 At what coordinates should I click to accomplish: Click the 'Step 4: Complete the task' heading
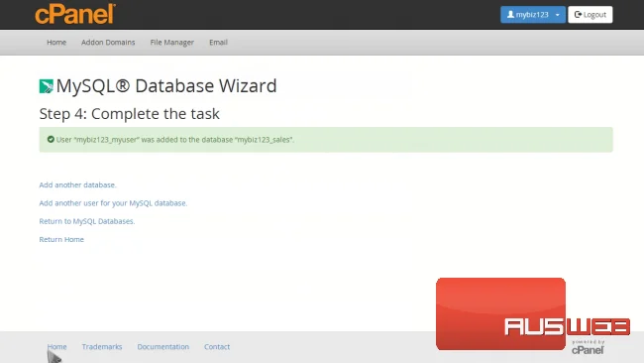point(130,114)
